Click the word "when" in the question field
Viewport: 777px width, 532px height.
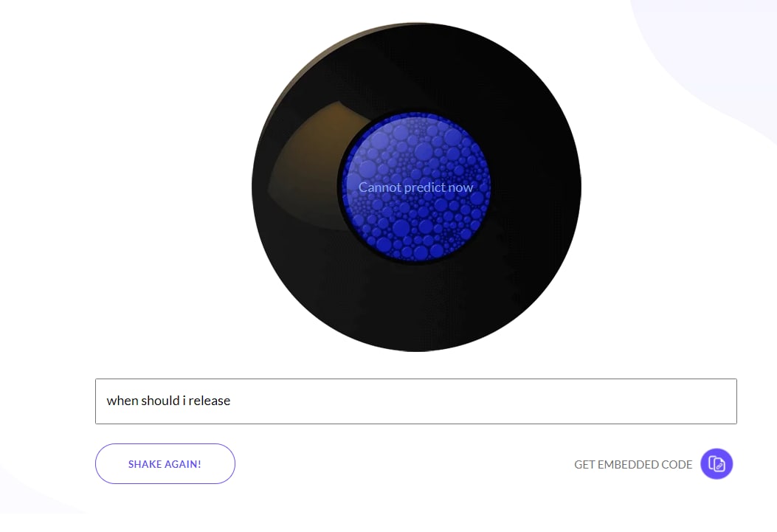pyautogui.click(x=122, y=400)
